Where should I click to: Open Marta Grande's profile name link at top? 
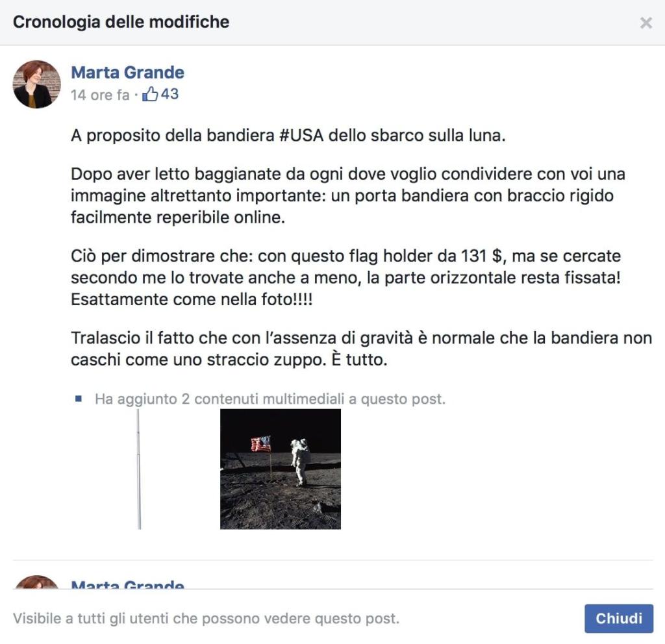(128, 73)
